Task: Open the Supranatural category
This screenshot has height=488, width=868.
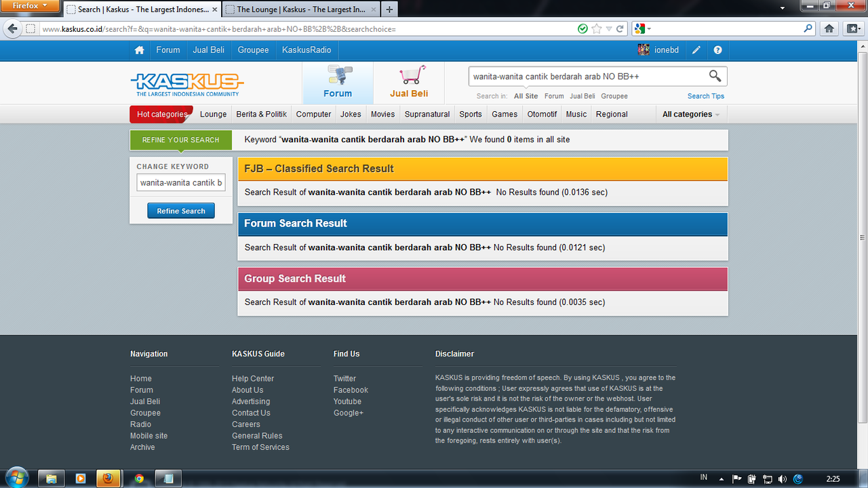Action: pyautogui.click(x=427, y=115)
